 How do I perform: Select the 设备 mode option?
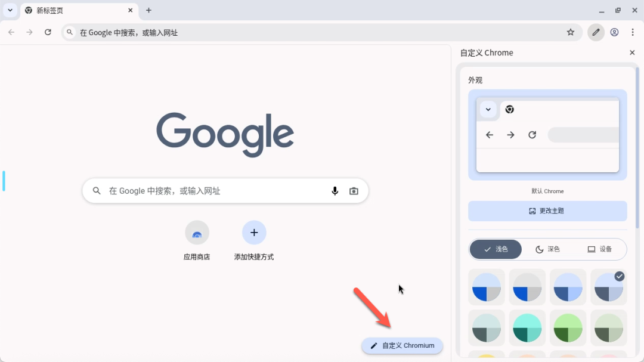[600, 249]
